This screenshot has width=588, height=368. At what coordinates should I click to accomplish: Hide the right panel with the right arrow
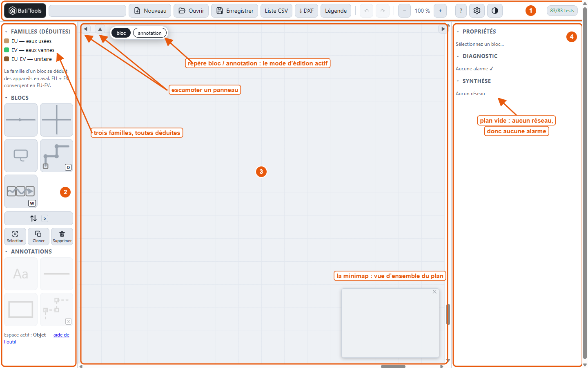point(443,29)
